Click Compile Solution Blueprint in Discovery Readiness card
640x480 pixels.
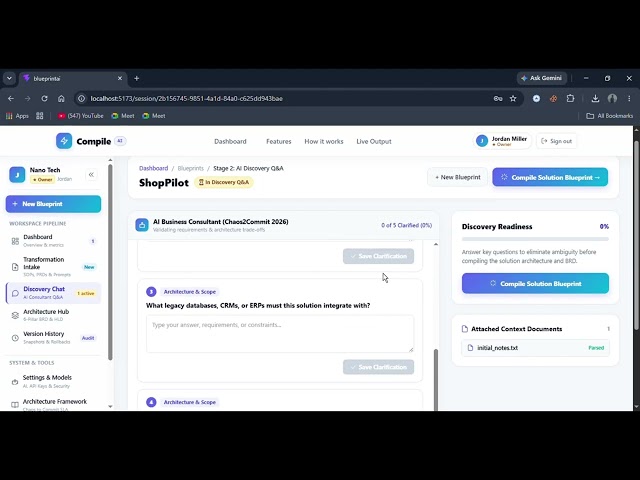pyautogui.click(x=535, y=283)
